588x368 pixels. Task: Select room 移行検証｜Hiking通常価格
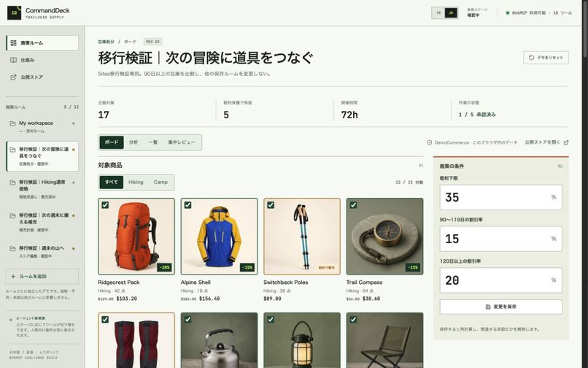point(42,189)
